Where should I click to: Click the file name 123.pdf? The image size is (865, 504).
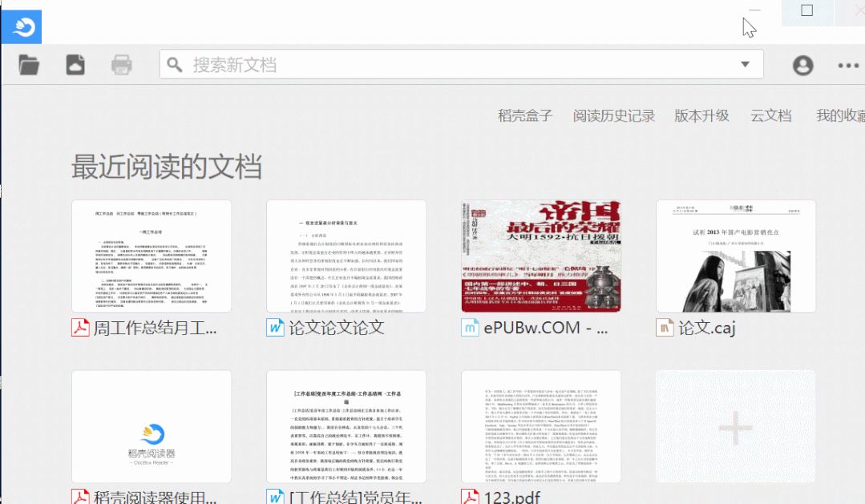(512, 497)
